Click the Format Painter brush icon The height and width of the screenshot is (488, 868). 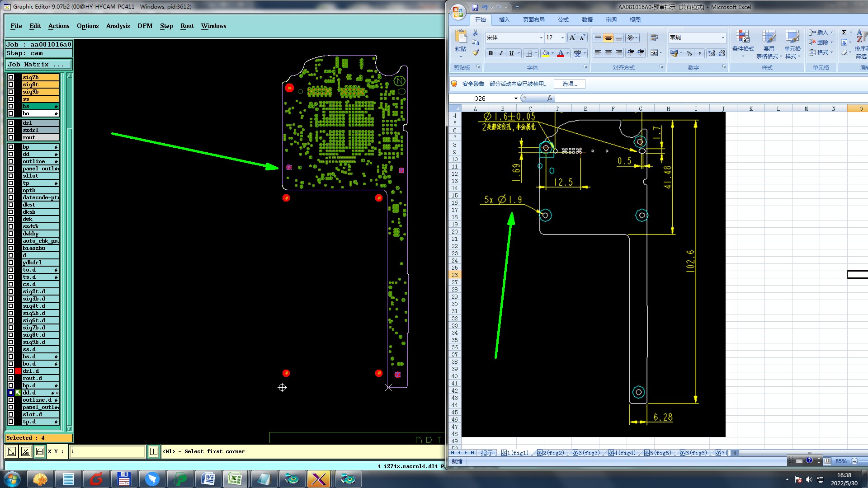click(x=476, y=52)
